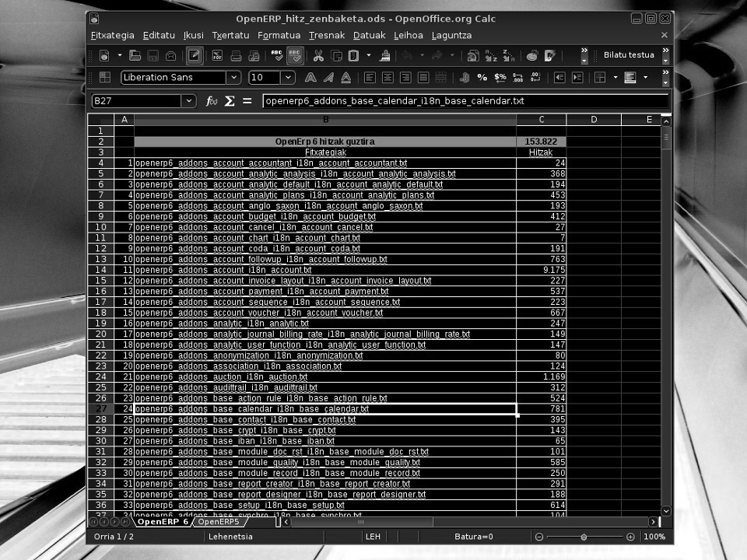Decrease indent icon

559,77
